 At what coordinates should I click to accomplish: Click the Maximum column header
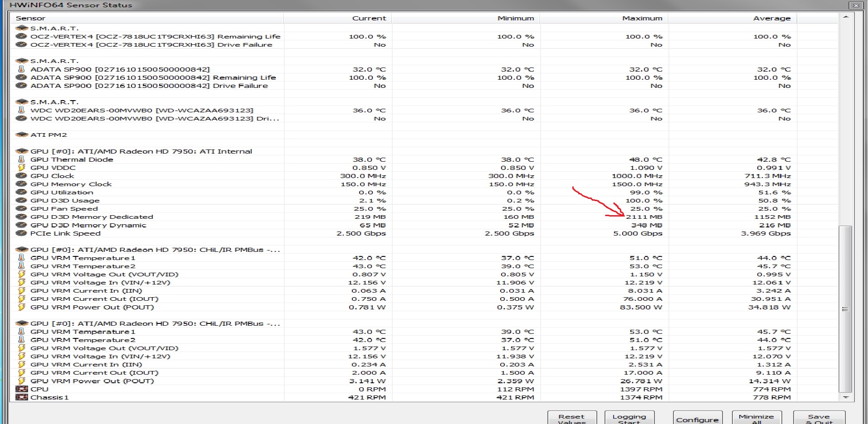(604, 18)
